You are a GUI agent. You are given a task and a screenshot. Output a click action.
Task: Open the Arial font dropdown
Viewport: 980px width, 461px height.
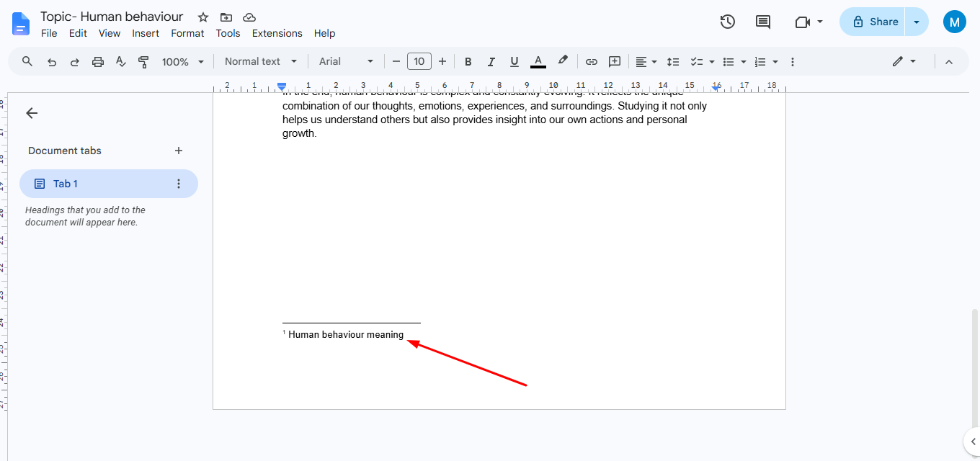347,62
